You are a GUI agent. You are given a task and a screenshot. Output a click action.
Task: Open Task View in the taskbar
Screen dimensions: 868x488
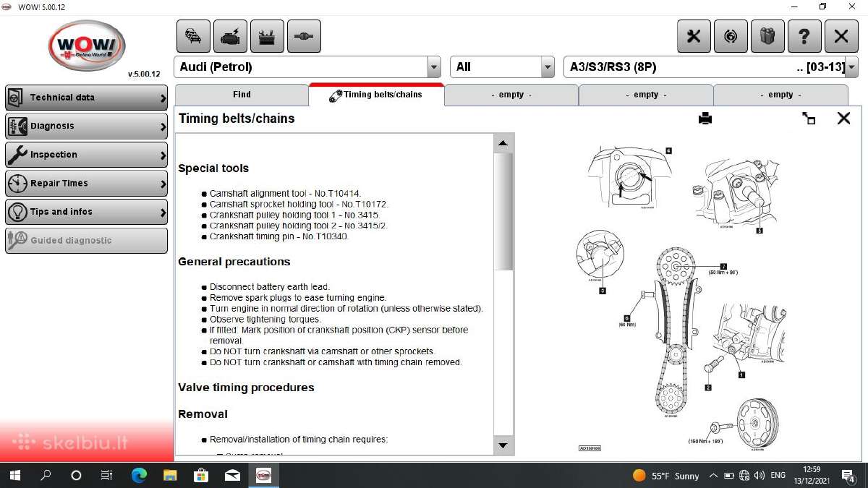tap(107, 476)
